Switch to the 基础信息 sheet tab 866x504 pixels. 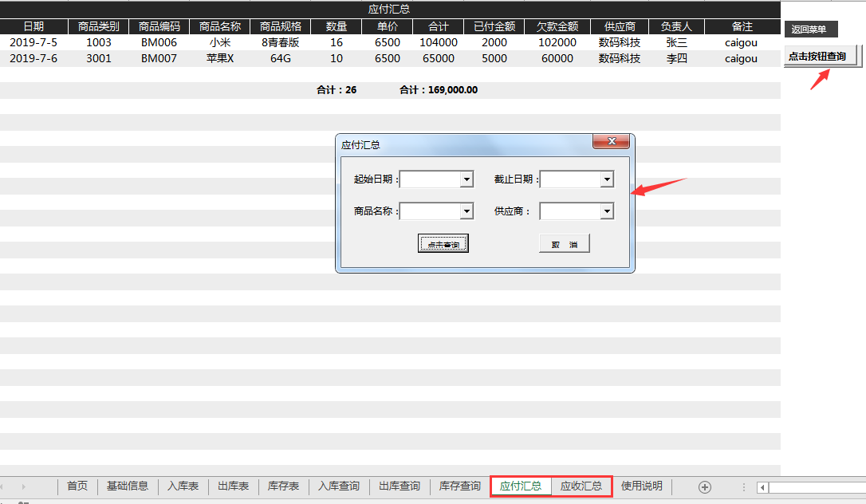click(x=128, y=486)
